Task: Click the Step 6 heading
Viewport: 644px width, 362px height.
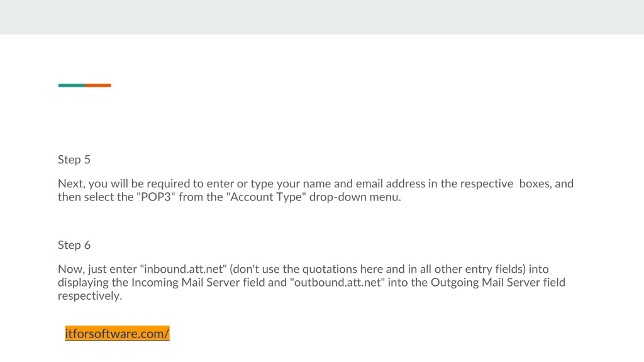Action: point(74,245)
